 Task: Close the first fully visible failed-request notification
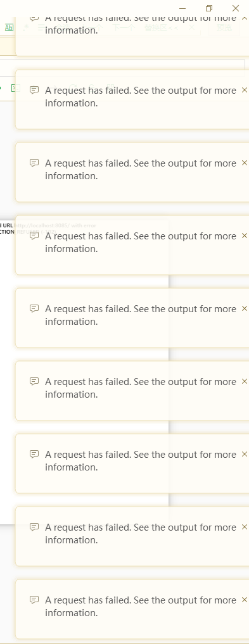click(245, 90)
